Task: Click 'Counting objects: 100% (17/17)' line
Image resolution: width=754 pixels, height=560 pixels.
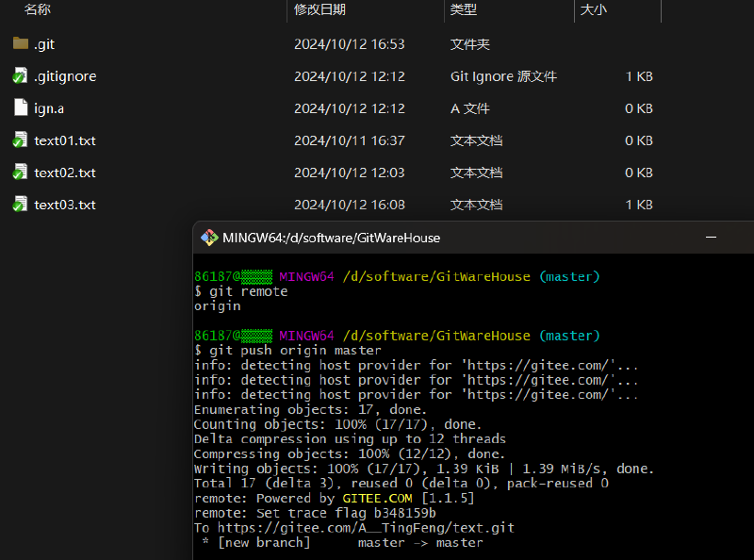Action: tap(337, 424)
